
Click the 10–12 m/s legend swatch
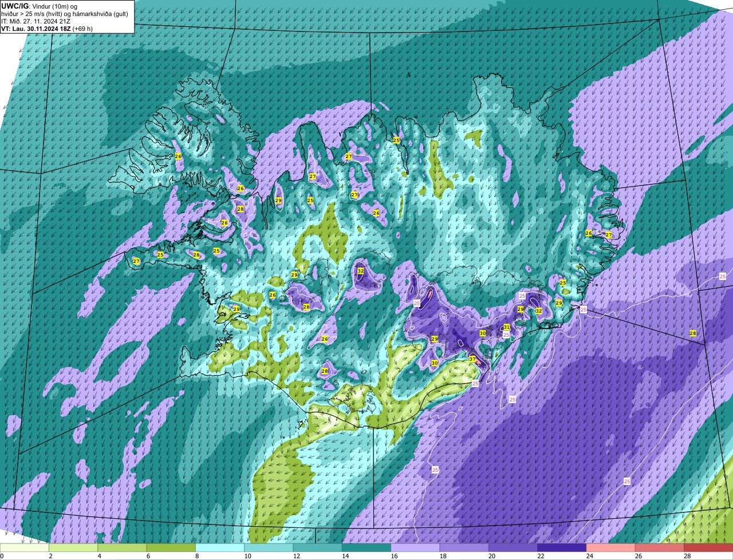pyautogui.click(x=269, y=547)
